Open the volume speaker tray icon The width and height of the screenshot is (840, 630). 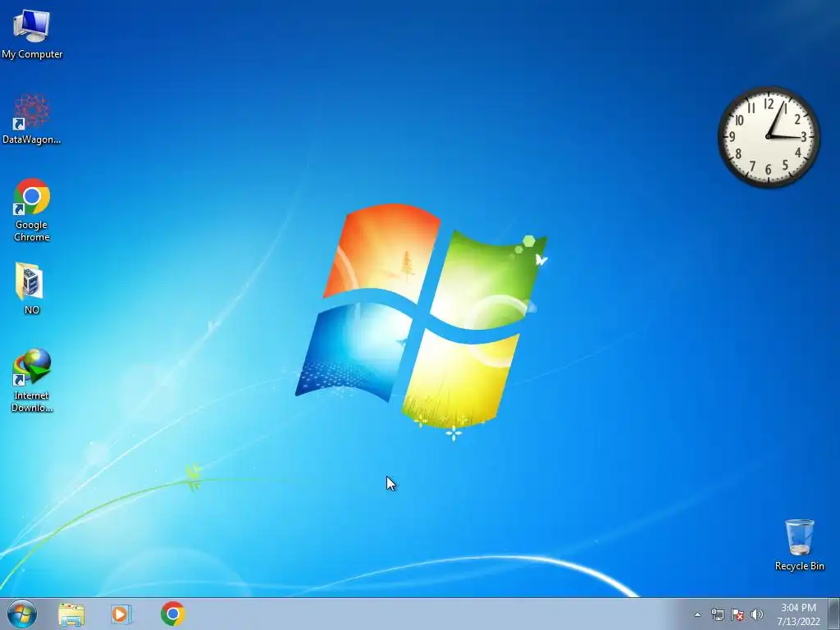[x=757, y=614]
